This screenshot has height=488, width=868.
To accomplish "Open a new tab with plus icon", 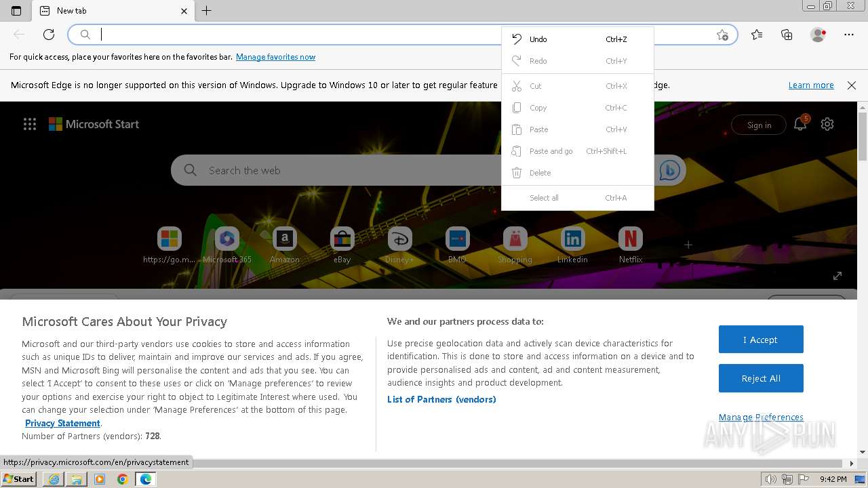I will point(207,11).
